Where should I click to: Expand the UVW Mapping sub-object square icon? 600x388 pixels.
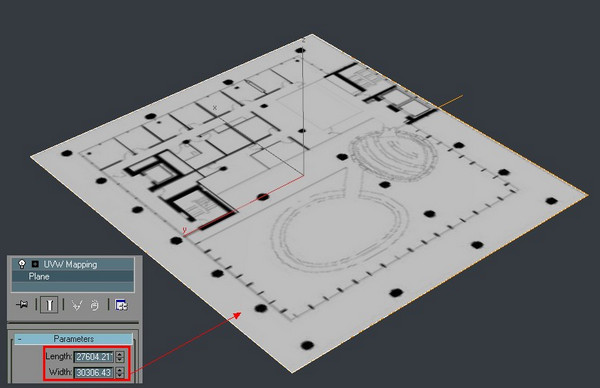pos(35,264)
